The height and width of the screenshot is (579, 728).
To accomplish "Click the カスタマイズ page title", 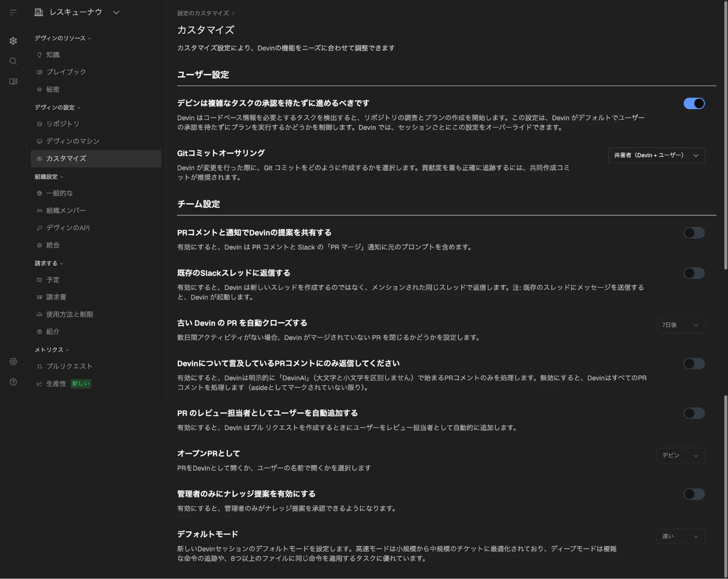I will pos(206,30).
